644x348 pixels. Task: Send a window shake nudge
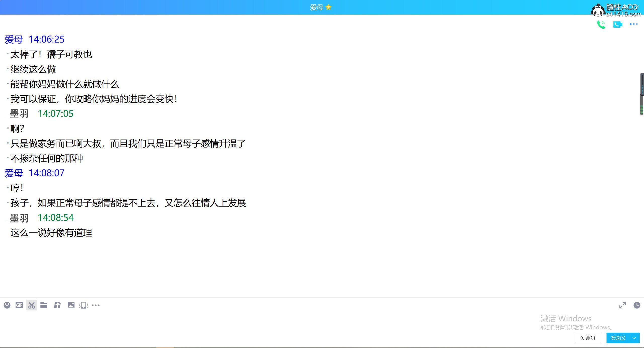(84, 305)
